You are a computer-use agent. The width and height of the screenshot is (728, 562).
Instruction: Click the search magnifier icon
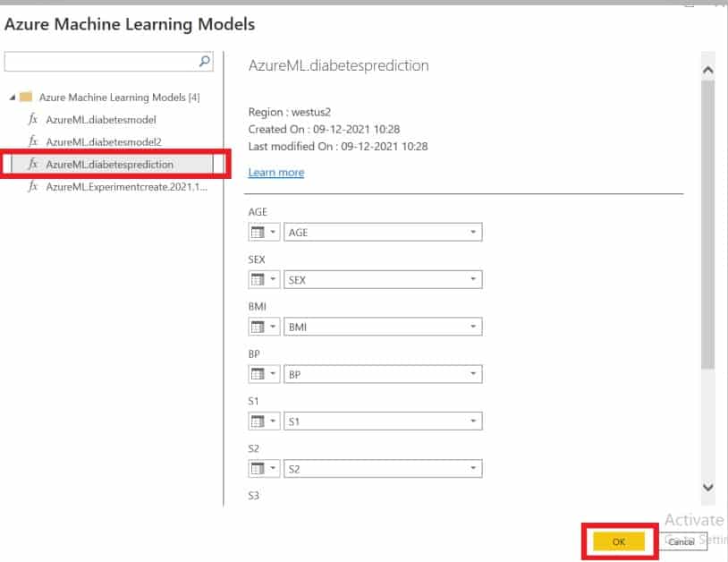click(204, 61)
